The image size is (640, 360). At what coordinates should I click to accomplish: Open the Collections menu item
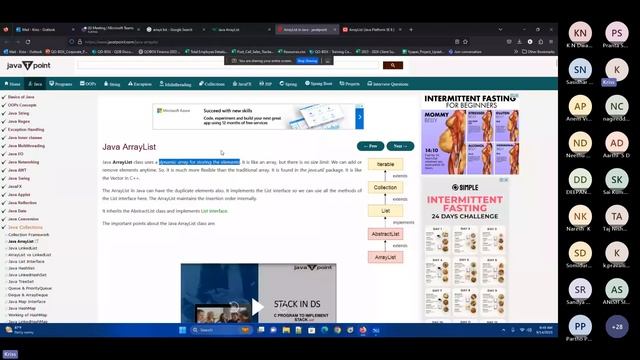point(212,84)
